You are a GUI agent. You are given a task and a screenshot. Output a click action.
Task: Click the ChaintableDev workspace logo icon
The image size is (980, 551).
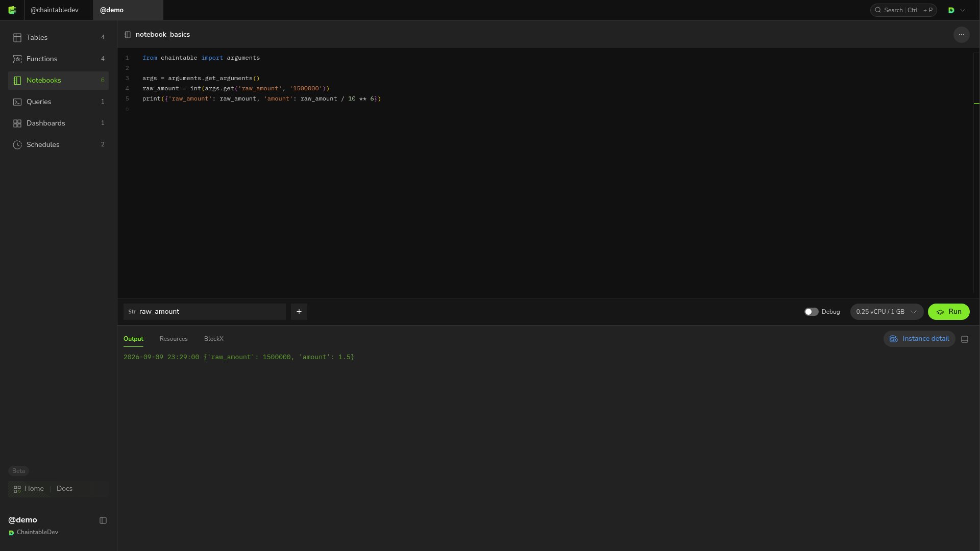coord(11,533)
